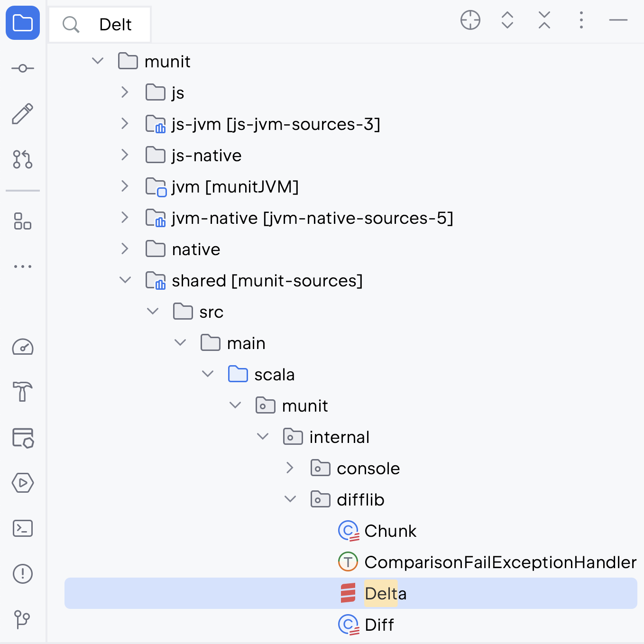Open the Terminal tool window

coord(23,528)
